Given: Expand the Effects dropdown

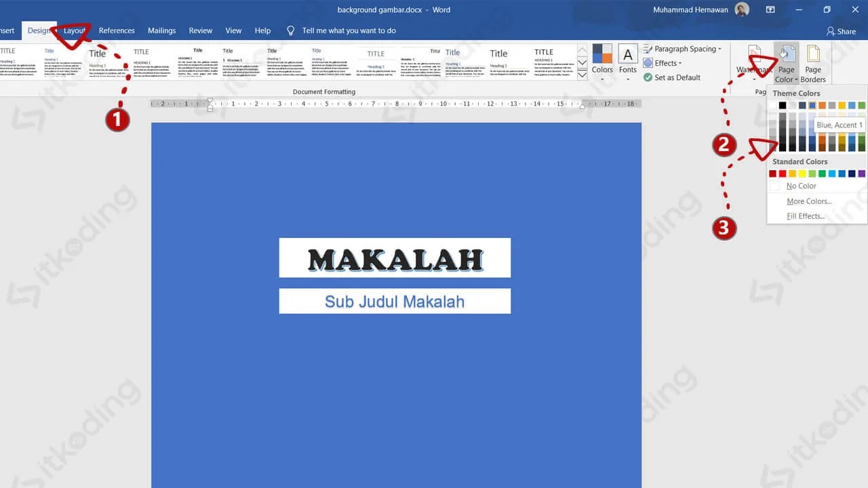Looking at the screenshot, I should click(x=663, y=63).
